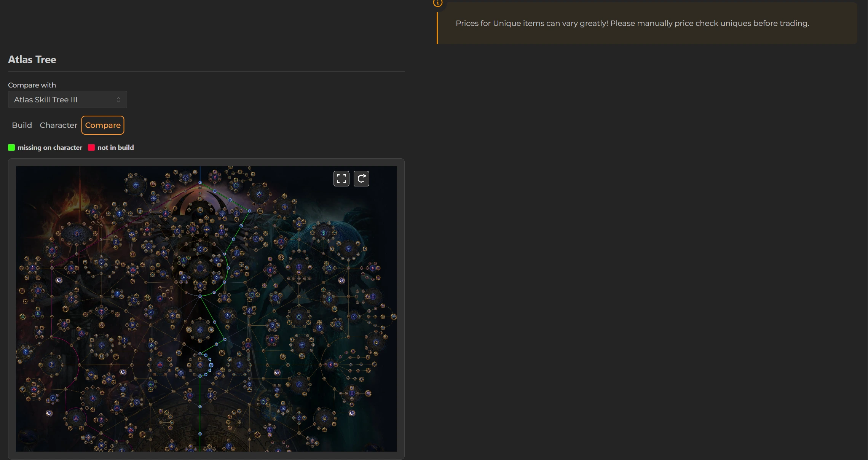The image size is (868, 460).
Task: Open fullscreen view of the atlas tree
Action: point(341,178)
